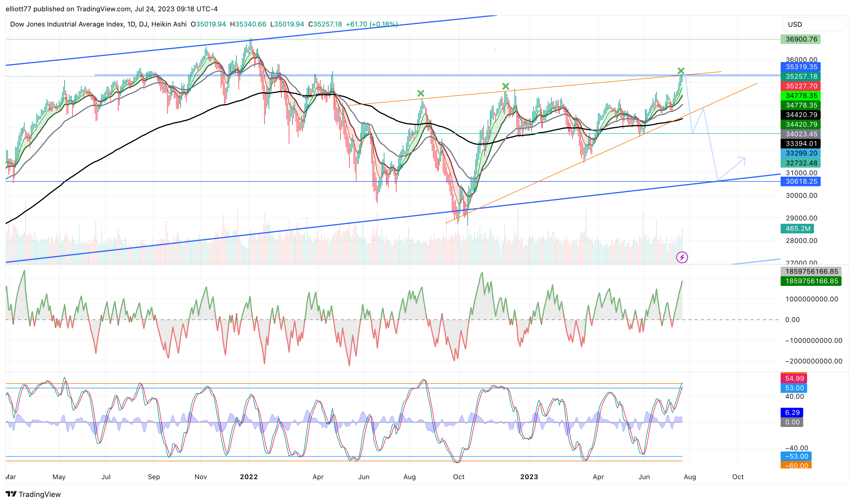Click the 465.2M volume label

coord(797,229)
